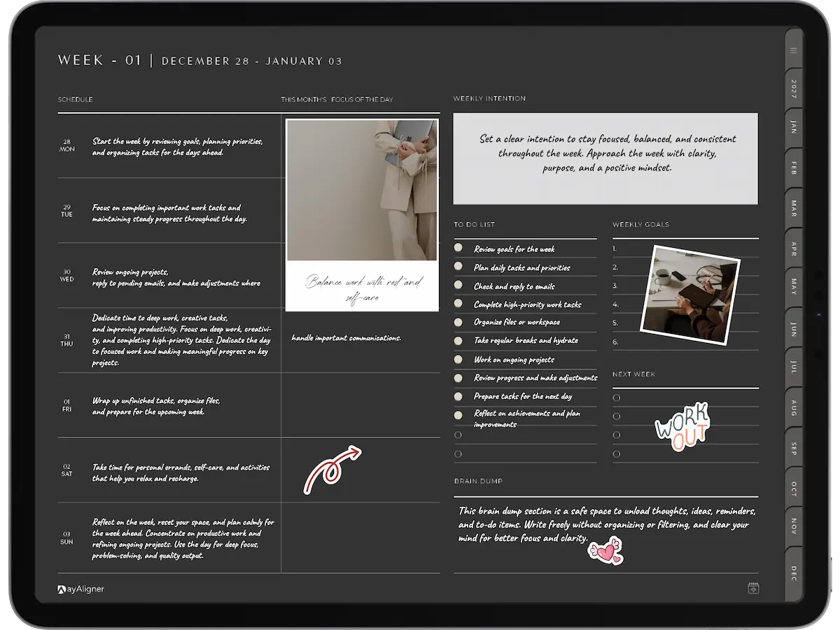The height and width of the screenshot is (630, 840).
Task: Go to the DEC month tab
Action: pyautogui.click(x=794, y=574)
